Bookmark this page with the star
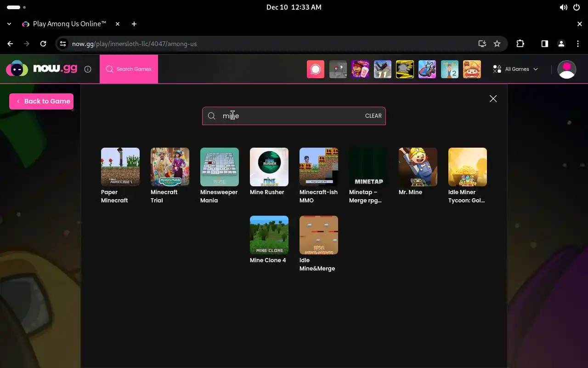The width and height of the screenshot is (588, 368). coord(497,44)
